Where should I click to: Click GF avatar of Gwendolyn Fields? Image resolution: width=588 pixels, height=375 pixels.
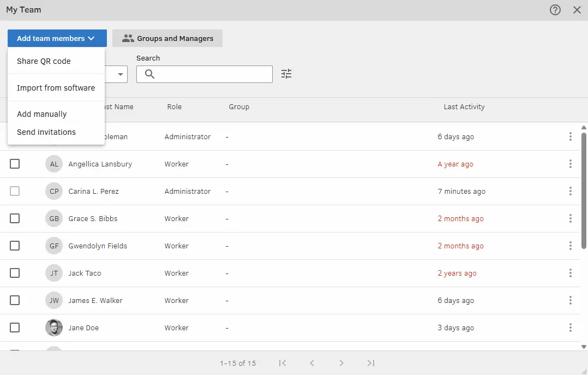(54, 246)
